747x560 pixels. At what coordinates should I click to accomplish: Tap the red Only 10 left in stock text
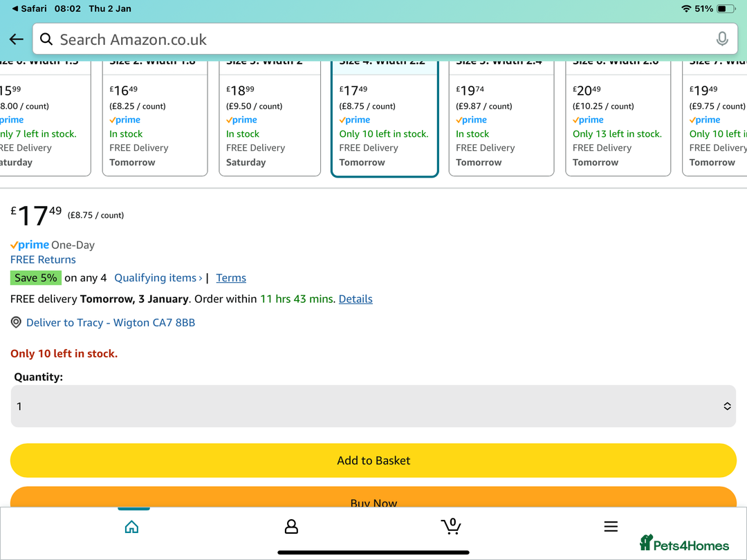[64, 353]
